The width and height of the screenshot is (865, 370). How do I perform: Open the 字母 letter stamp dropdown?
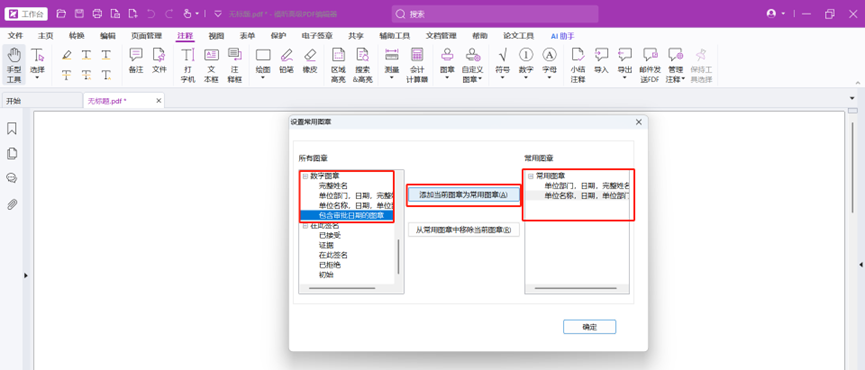[549, 77]
